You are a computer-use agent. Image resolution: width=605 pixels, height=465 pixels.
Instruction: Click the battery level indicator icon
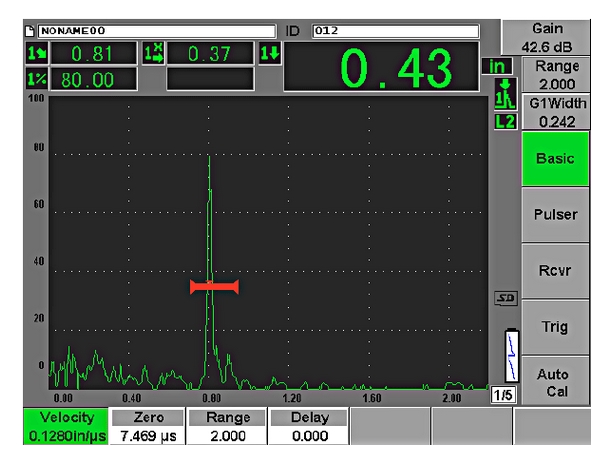tap(512, 355)
